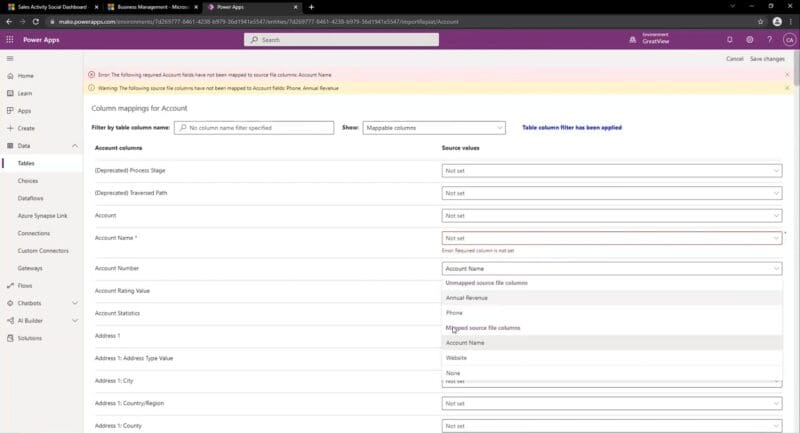Open dropdown for (Deprecated) Traversed Path

point(612,193)
